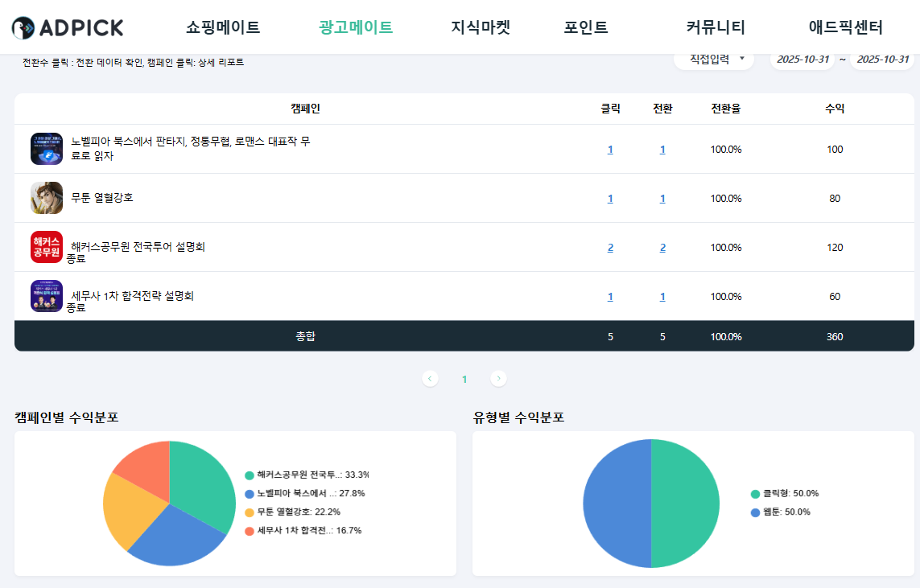Open conversion count link for 노벨피아 row
This screenshot has height=588, width=920.
pos(662,150)
